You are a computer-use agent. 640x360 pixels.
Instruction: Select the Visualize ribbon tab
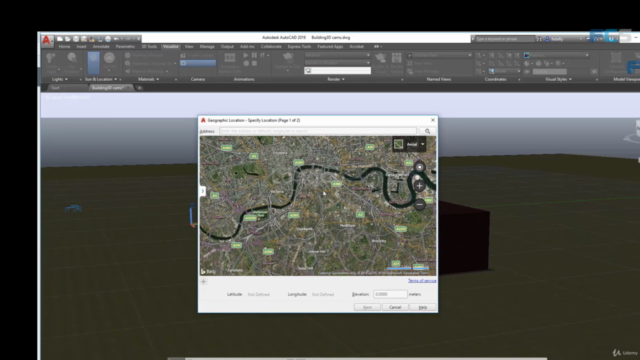[x=171, y=47]
